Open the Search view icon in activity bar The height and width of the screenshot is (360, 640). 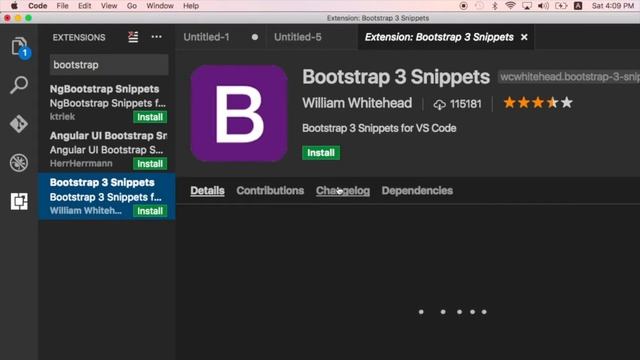(19, 85)
